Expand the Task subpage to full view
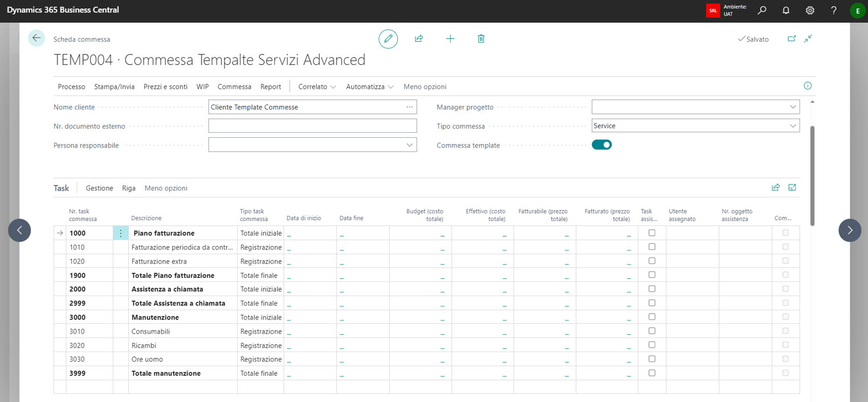The image size is (868, 402). point(792,187)
